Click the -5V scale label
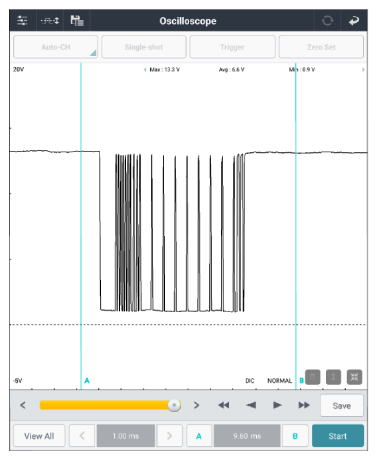The height and width of the screenshot is (460, 378). coord(18,381)
